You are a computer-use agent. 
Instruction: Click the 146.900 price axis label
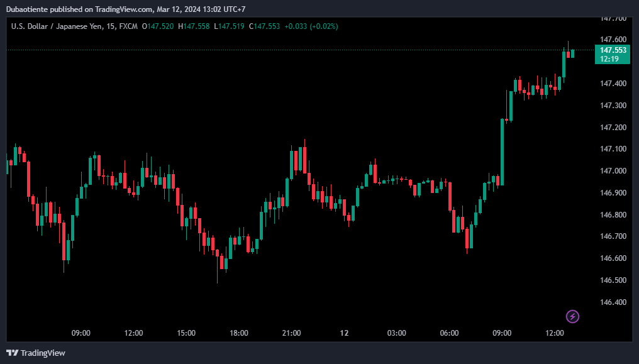click(613, 193)
